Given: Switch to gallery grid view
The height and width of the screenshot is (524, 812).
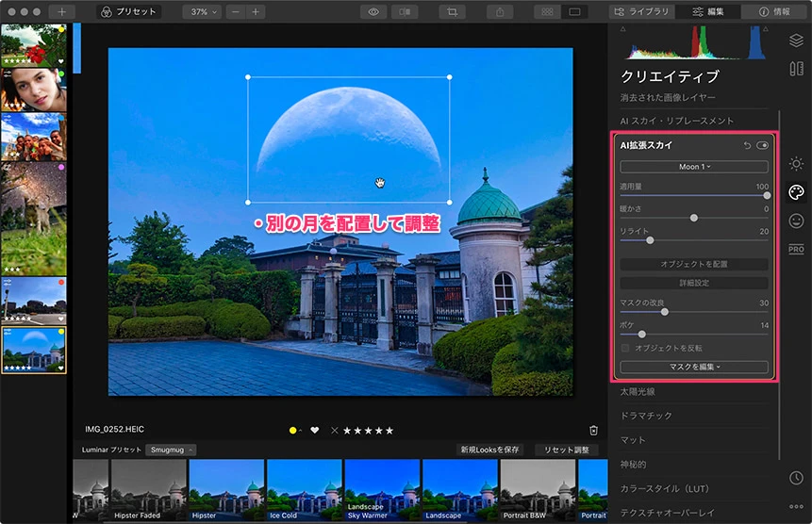Looking at the screenshot, I should (547, 11).
